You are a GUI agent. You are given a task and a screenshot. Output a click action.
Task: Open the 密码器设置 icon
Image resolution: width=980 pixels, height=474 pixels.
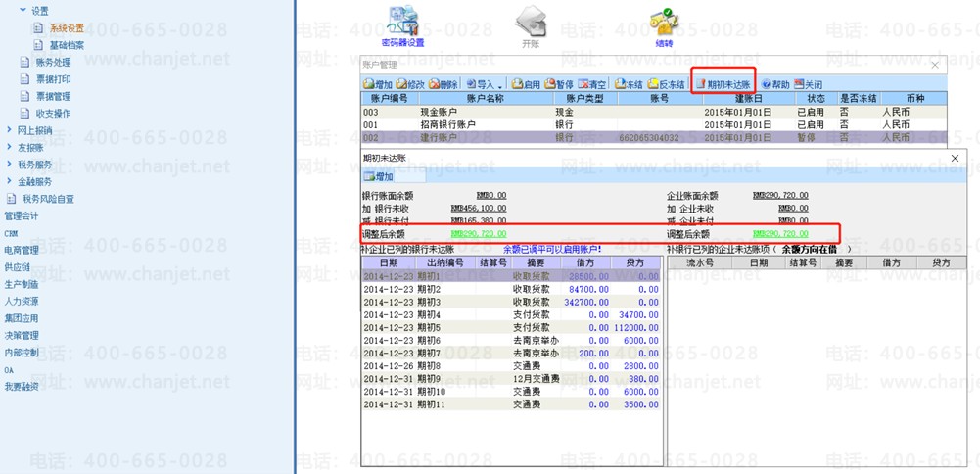tap(402, 26)
